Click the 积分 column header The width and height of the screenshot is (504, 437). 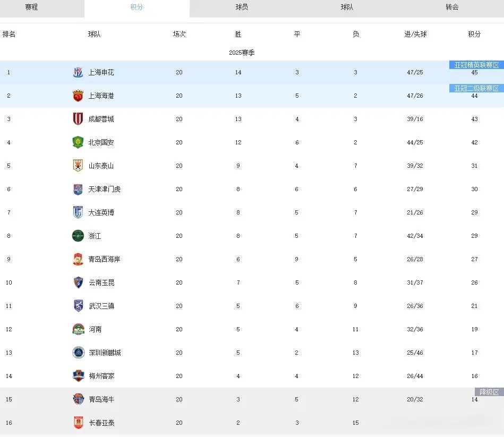pos(474,35)
